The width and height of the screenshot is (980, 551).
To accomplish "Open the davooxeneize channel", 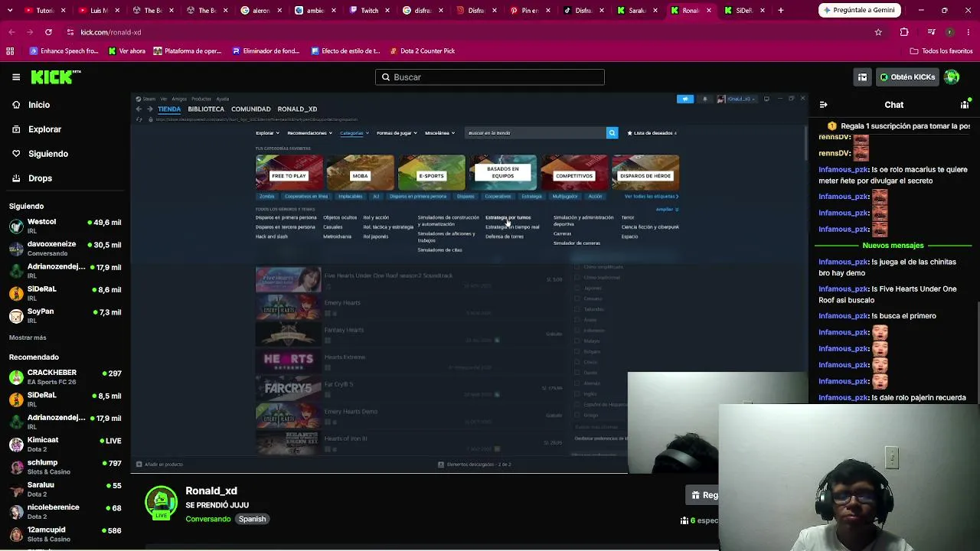I will pos(65,248).
